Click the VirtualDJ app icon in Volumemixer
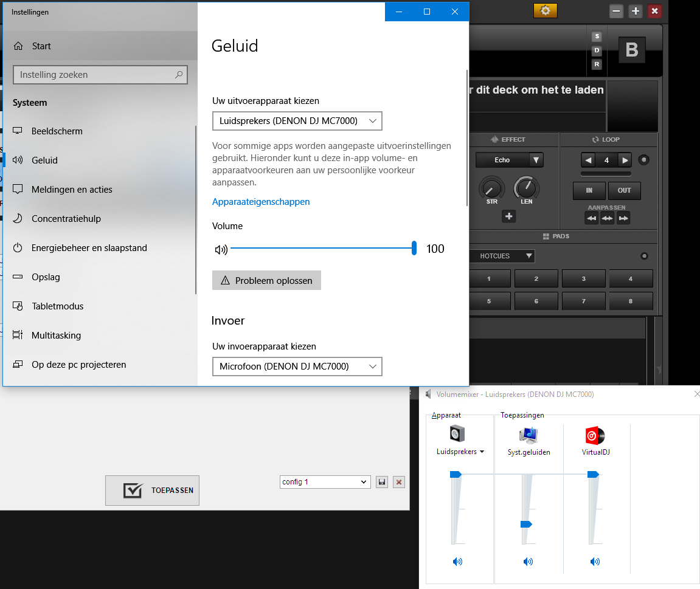Image resolution: width=700 pixels, height=589 pixels. 595,435
